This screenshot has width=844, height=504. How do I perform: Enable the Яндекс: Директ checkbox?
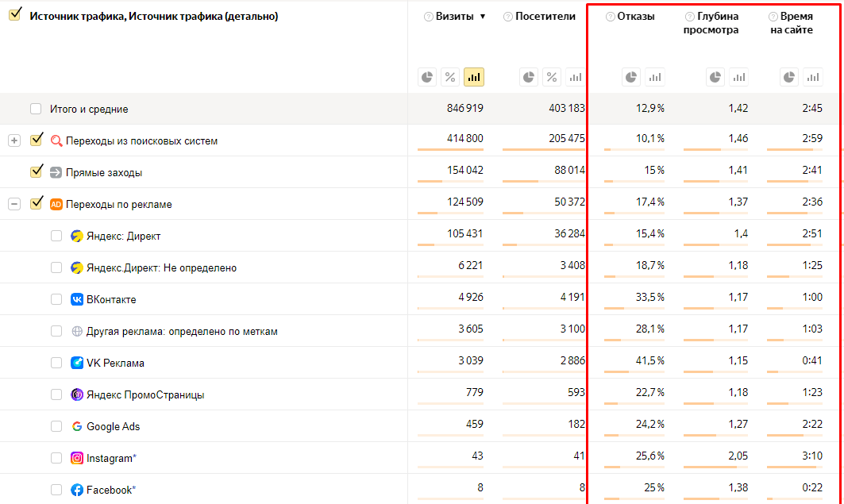56,236
